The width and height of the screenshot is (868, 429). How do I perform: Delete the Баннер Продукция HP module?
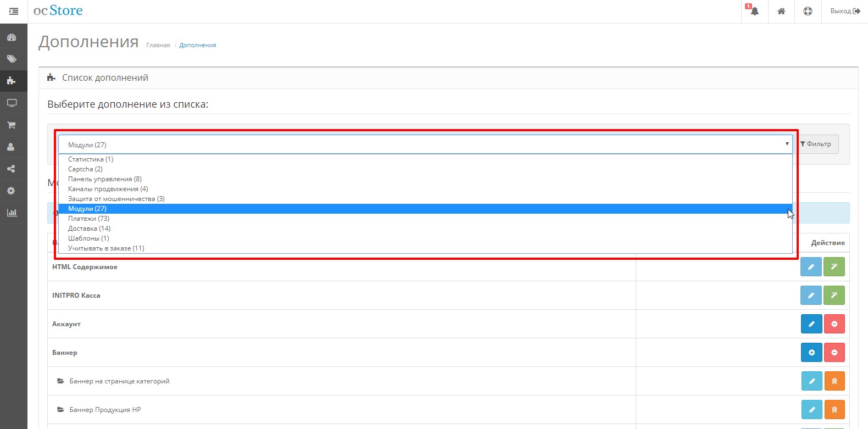(x=834, y=410)
